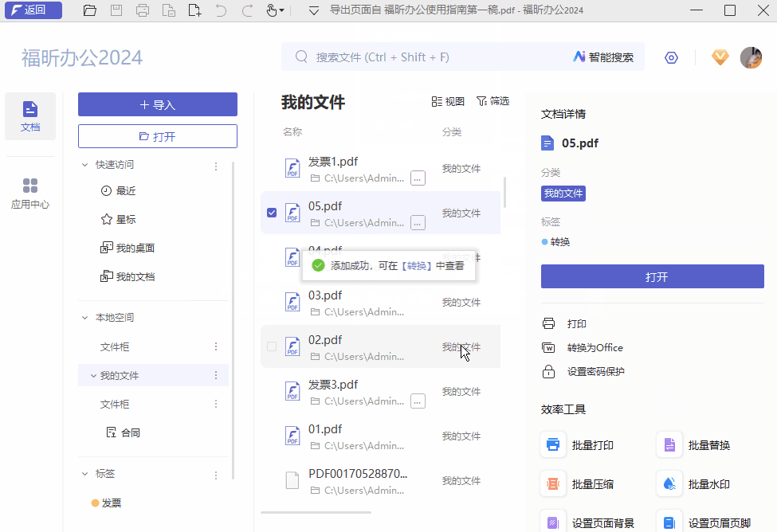This screenshot has width=777, height=532.
Task: Click the orange diamond VIP icon
Action: pos(720,57)
